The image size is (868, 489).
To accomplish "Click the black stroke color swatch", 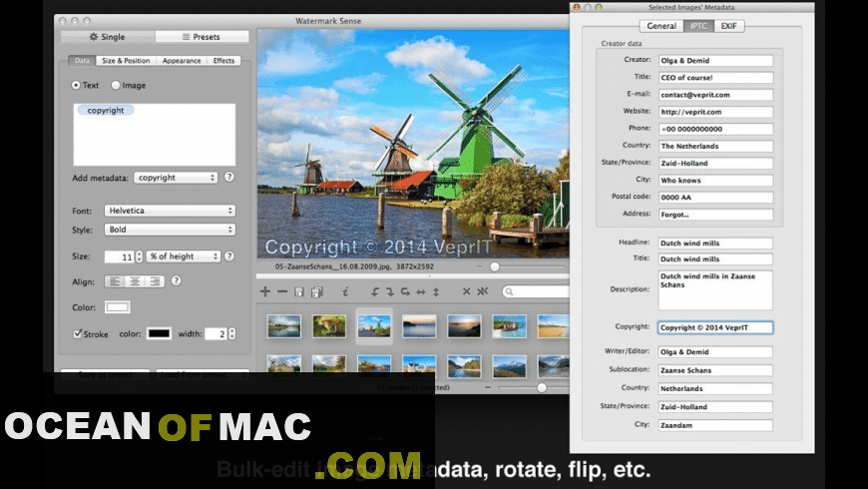I will click(159, 333).
